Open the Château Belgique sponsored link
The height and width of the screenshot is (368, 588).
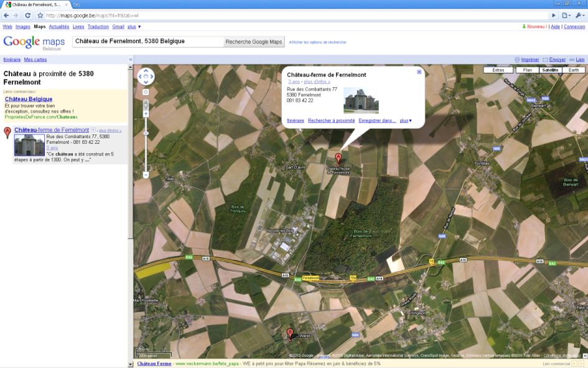29,99
